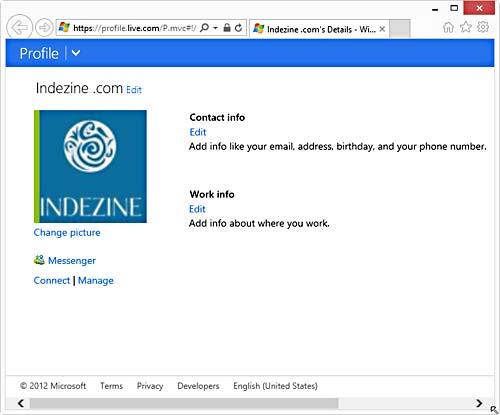Open a new blank tab
The height and width of the screenshot is (415, 500).
click(x=400, y=29)
